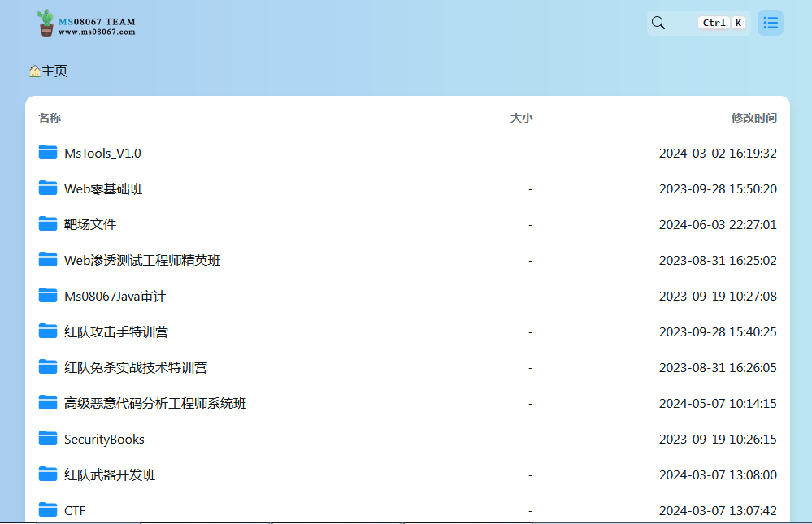The width and height of the screenshot is (812, 524).
Task: Click the folder icon for Web渗透测试工程师精英班
Action: pos(48,260)
